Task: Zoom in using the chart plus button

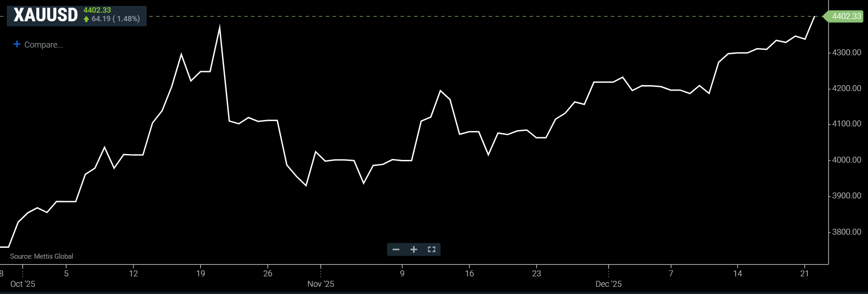Action: pyautogui.click(x=414, y=250)
